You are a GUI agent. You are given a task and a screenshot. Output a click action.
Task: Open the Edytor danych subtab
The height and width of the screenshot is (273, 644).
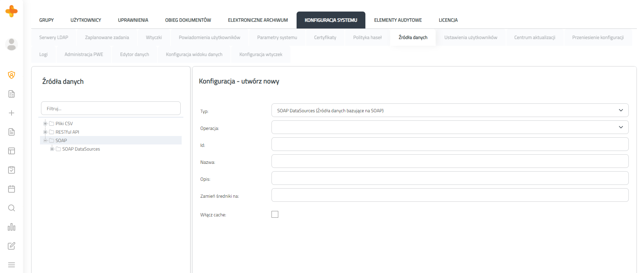(x=135, y=54)
